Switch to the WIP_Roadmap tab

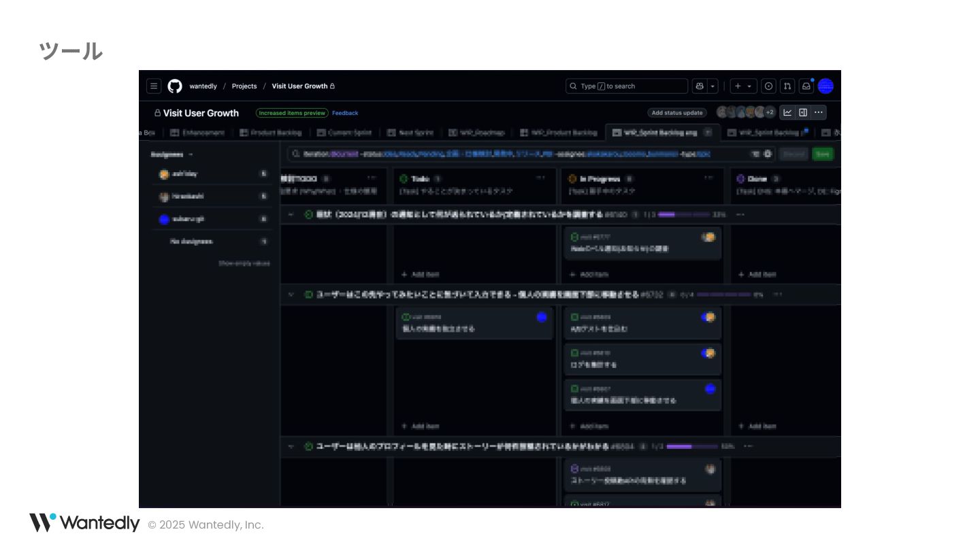click(x=476, y=133)
